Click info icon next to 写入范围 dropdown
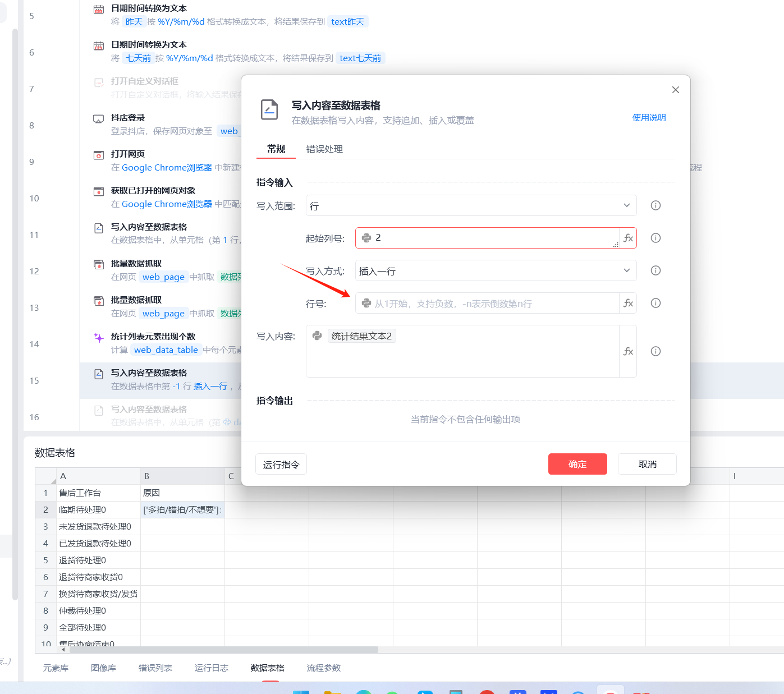Image resolution: width=784 pixels, height=694 pixels. (655, 205)
